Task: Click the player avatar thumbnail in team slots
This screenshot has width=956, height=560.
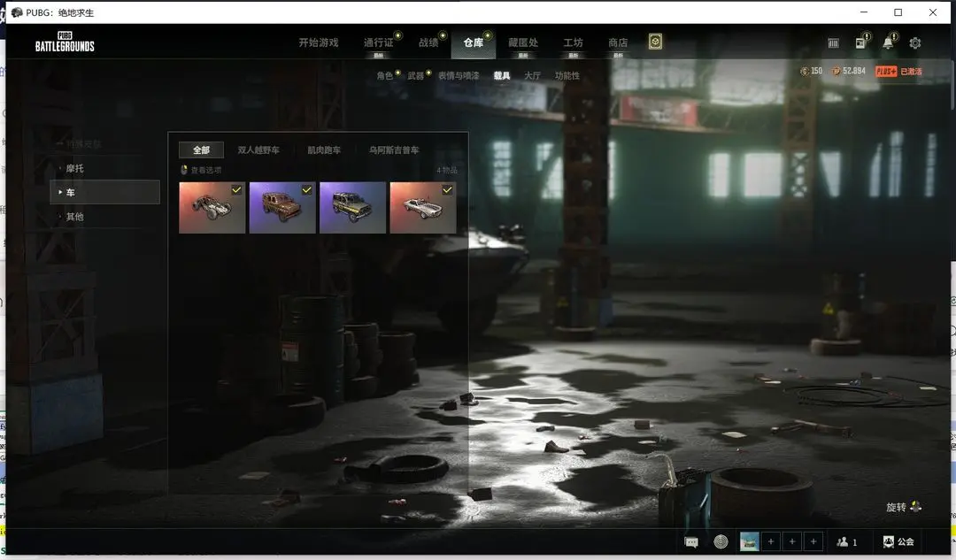Action: 750,541
